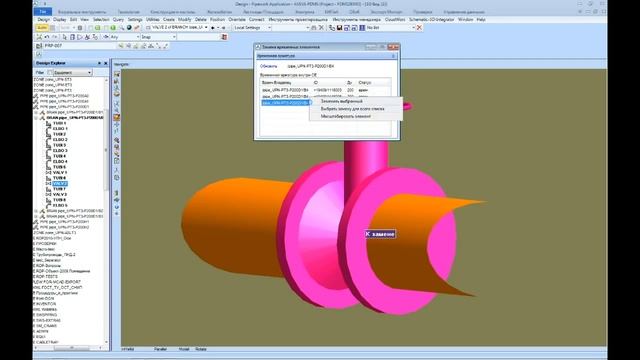Click the tube icon beside TUBI 7
Screen dimensions: 640x360
(x=48, y=189)
